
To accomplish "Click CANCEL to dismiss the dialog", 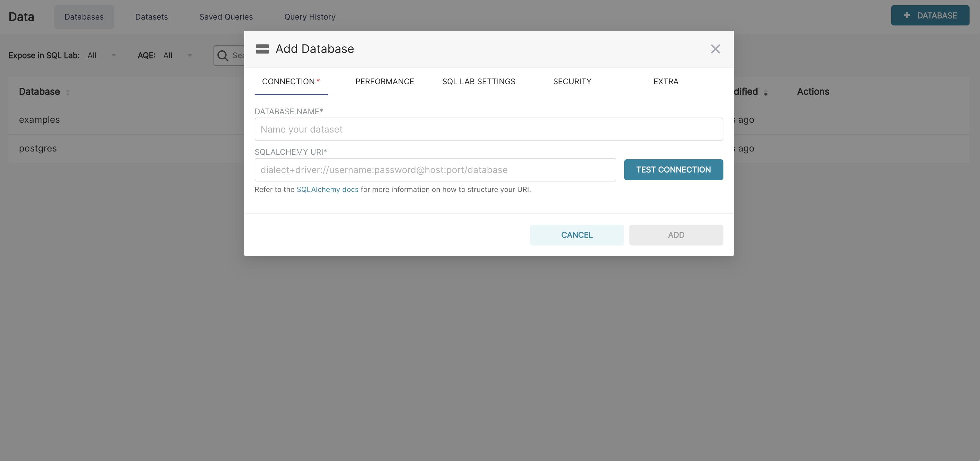I will [577, 235].
